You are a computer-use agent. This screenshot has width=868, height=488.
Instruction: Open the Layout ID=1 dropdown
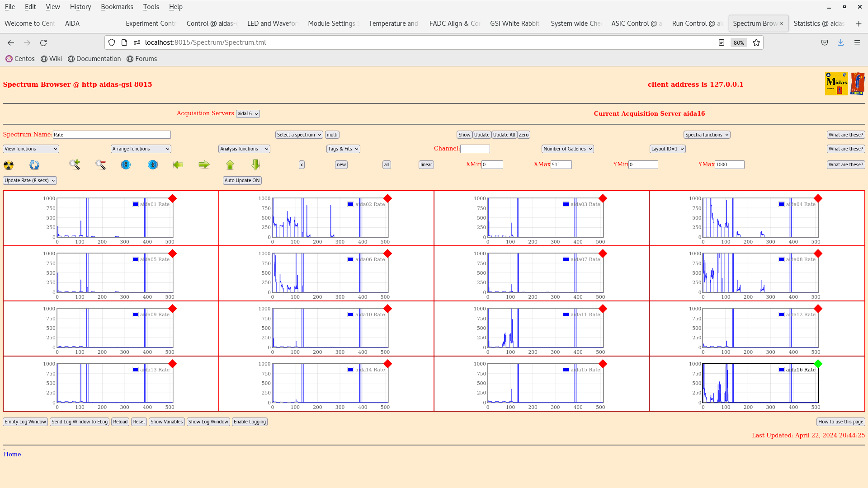click(668, 149)
